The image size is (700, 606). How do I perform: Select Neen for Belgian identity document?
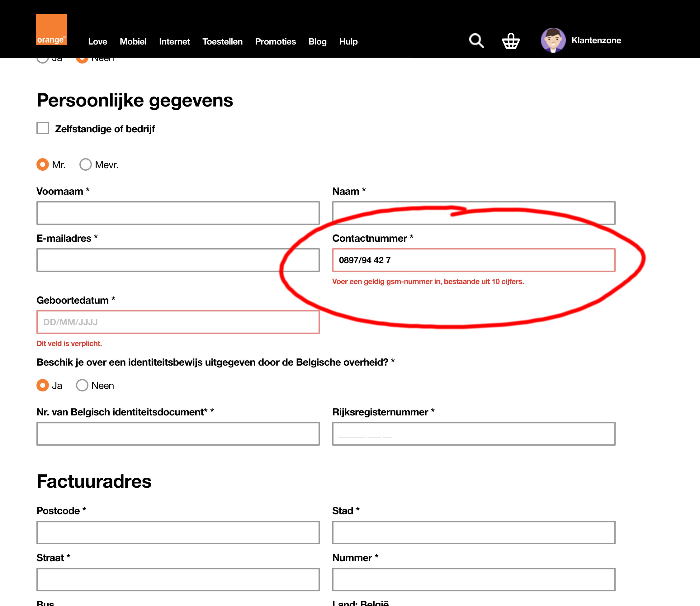(x=82, y=386)
